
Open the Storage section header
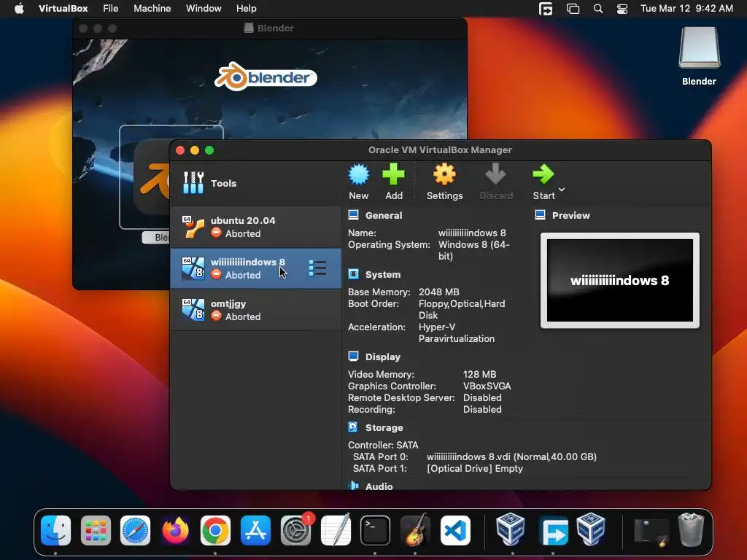384,427
